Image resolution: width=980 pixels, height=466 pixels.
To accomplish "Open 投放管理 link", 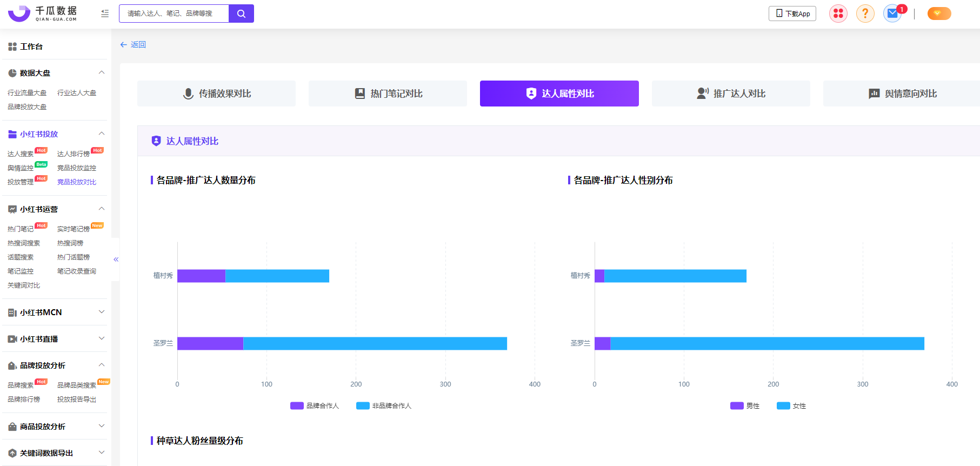I will (x=21, y=182).
